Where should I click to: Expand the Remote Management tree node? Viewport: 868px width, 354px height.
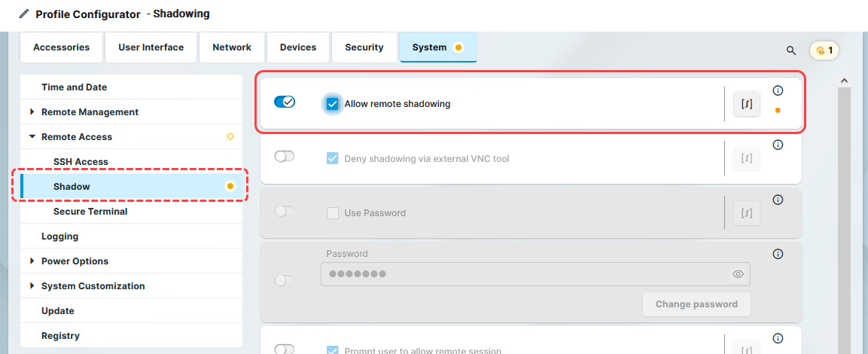point(32,112)
